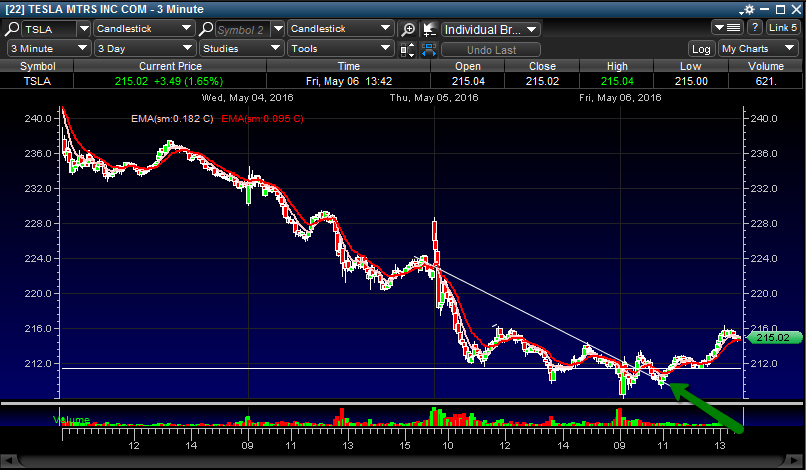Click the chart pointer icon left of Individual Br...

coord(429,29)
